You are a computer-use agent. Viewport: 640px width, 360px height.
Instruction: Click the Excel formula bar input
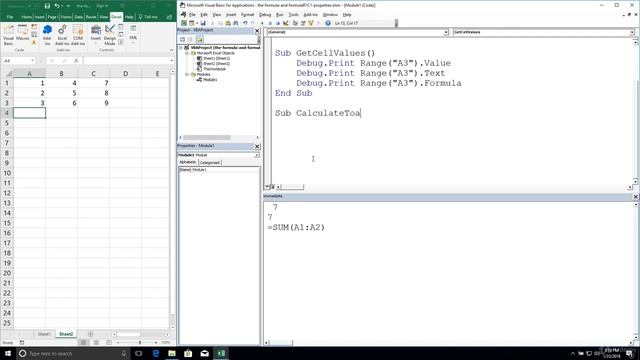127,60
